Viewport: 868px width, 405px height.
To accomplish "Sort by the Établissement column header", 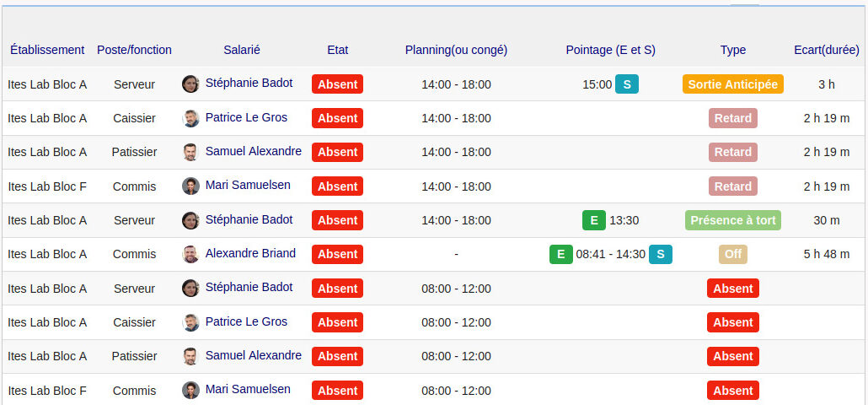I will [x=47, y=50].
